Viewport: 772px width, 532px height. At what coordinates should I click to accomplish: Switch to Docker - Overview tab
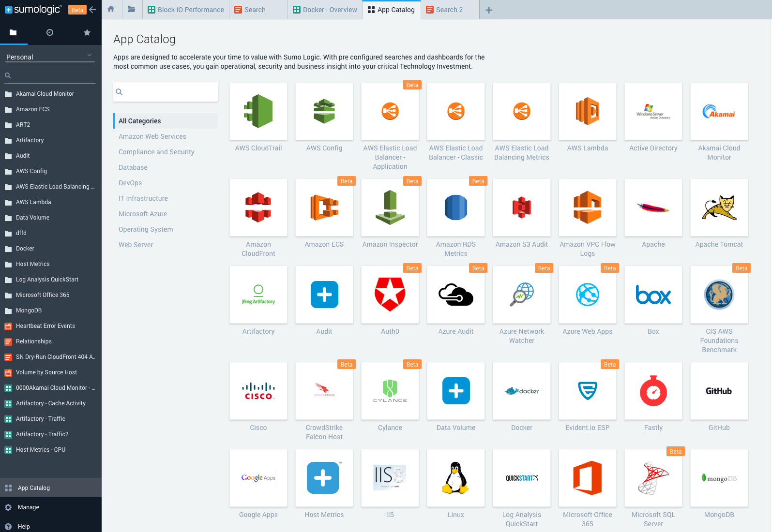click(325, 10)
